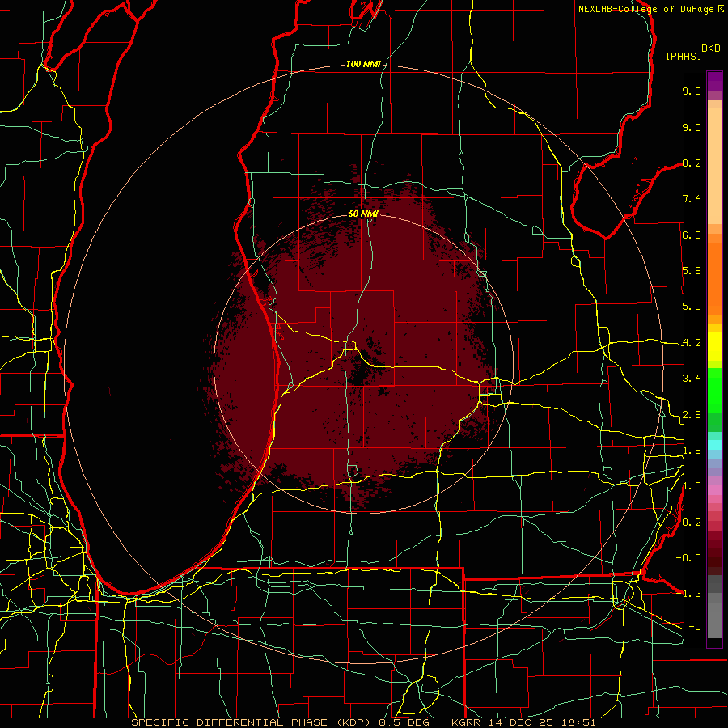Click the 1.0 scale value
Image resolution: width=728 pixels, height=728 pixels.
[692, 486]
